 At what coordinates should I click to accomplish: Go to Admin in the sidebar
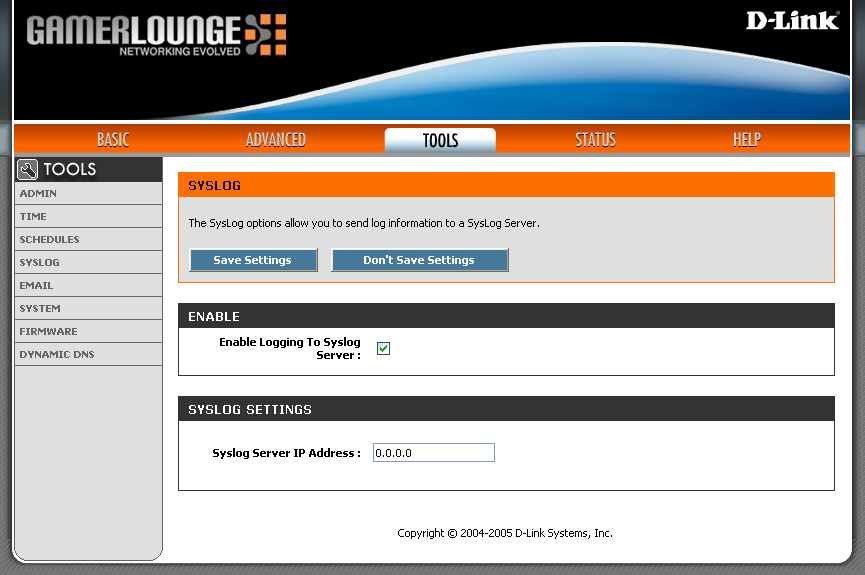point(89,194)
